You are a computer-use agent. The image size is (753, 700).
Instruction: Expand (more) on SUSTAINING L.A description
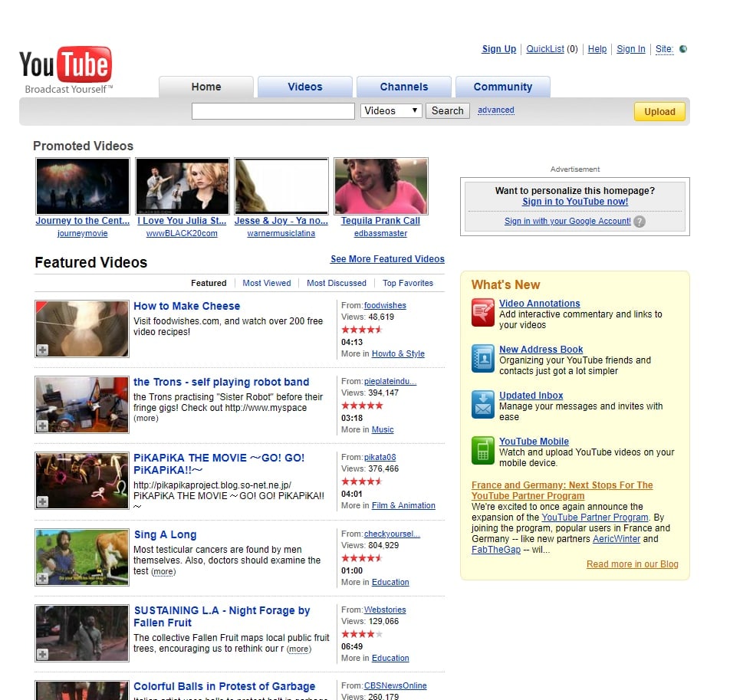(299, 649)
